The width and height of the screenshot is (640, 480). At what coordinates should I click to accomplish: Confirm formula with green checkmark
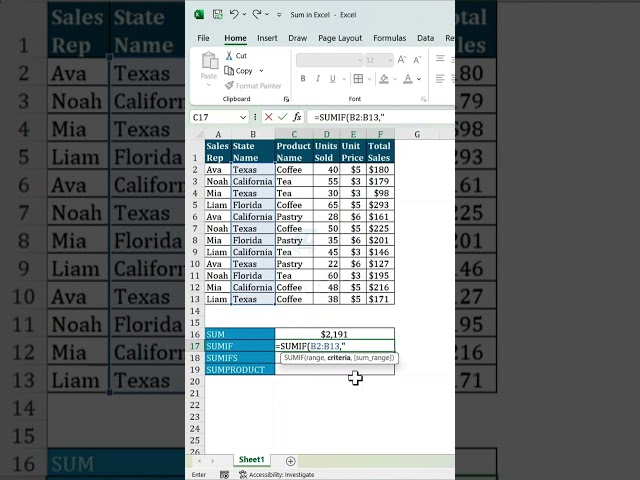coord(282,117)
